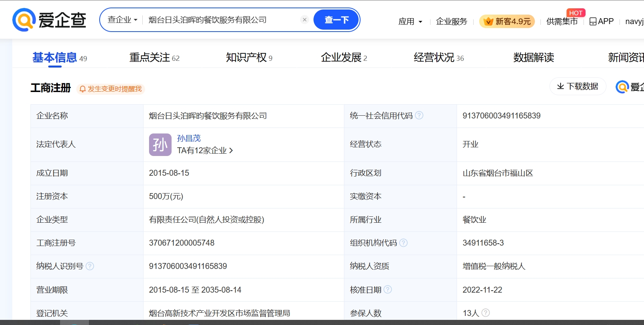Select business term 2015-08-15 至 2035-08-14
This screenshot has width=644, height=325.
click(195, 290)
